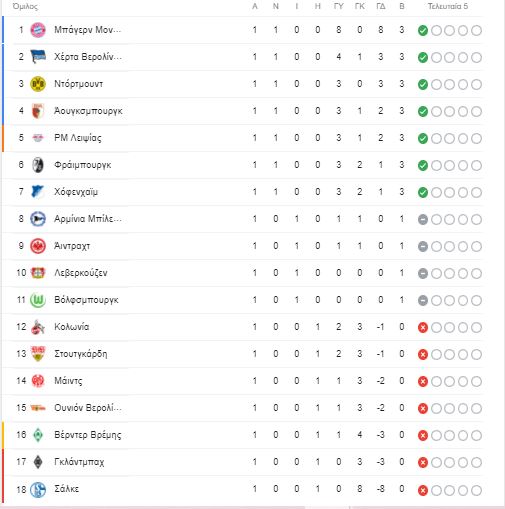Click the Τελευταία 5 column header
This screenshot has width=505, height=509.
(448, 6)
